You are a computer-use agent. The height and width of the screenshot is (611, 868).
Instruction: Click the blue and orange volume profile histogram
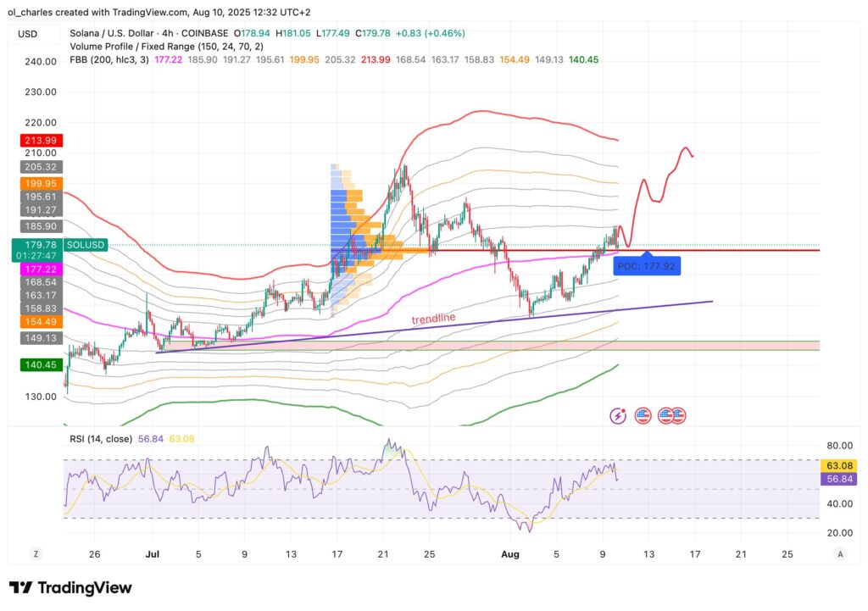[x=356, y=237]
